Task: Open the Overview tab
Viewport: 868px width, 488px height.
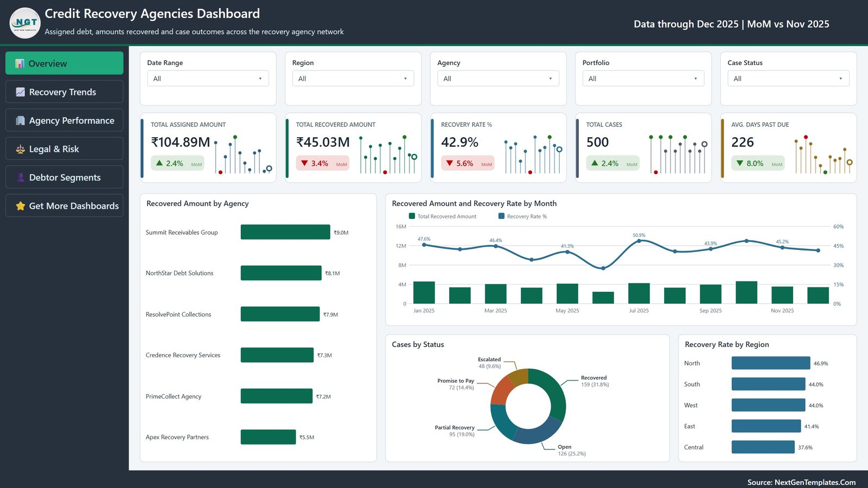Action: (x=65, y=63)
